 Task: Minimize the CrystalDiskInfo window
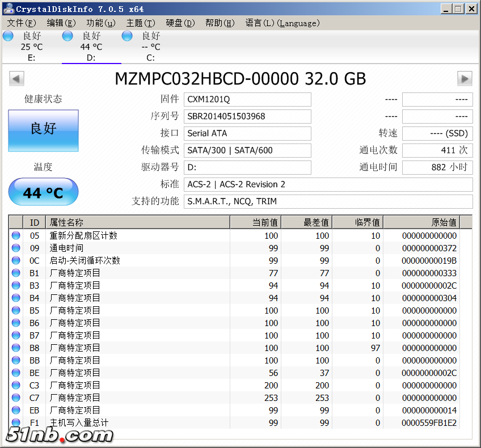[446, 9]
